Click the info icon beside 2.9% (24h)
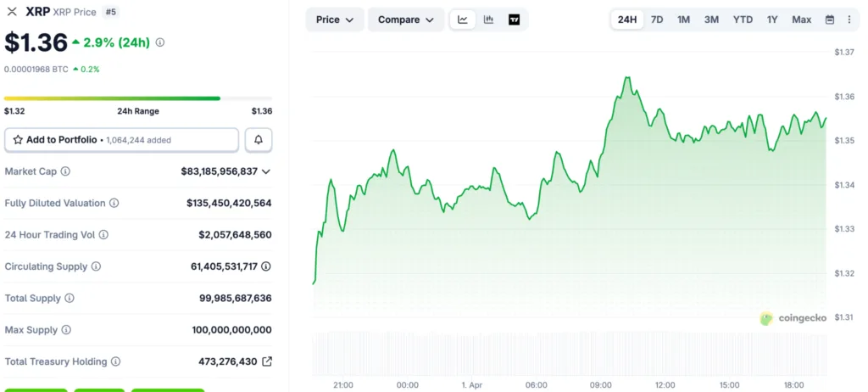Image resolution: width=868 pixels, height=392 pixels. coord(160,42)
